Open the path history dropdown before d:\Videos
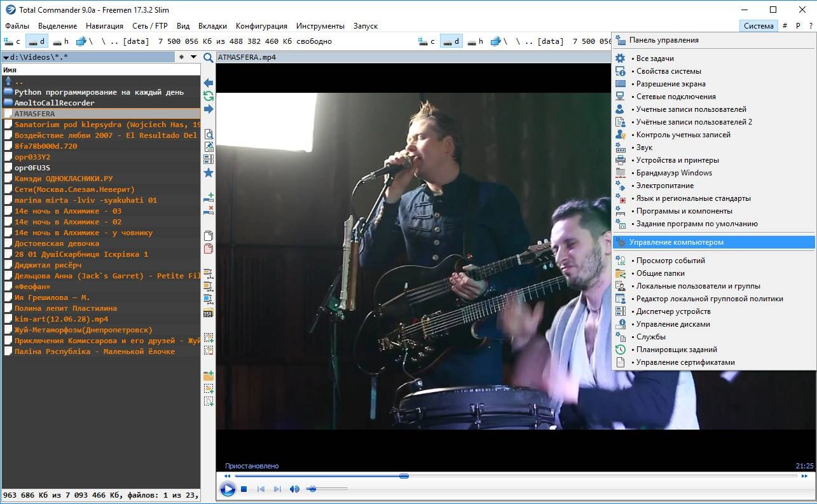 point(6,57)
